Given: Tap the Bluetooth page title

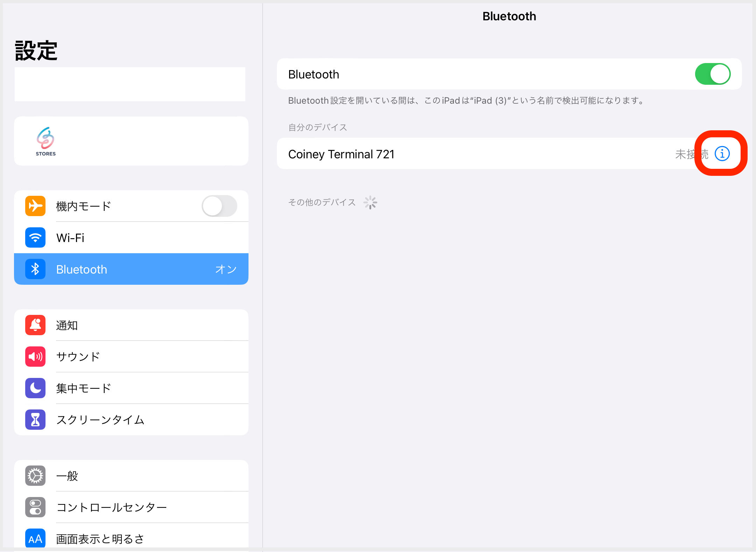Looking at the screenshot, I should coord(509,16).
